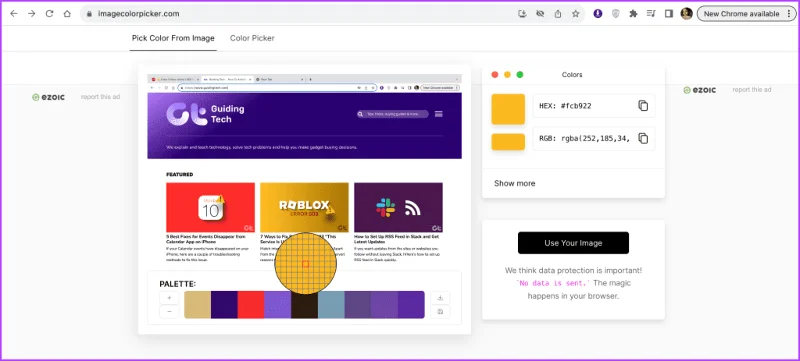Open the Extensions puzzle piece menu

(633, 14)
